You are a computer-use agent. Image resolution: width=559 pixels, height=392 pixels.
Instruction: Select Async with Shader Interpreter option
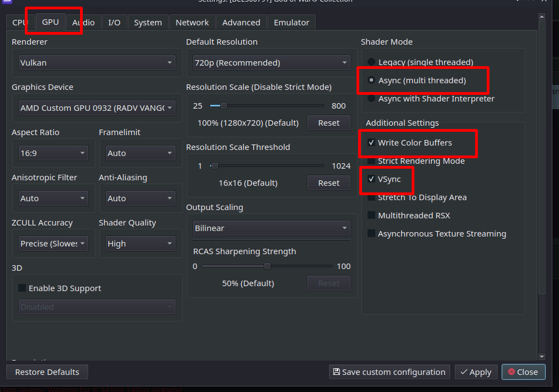(372, 99)
